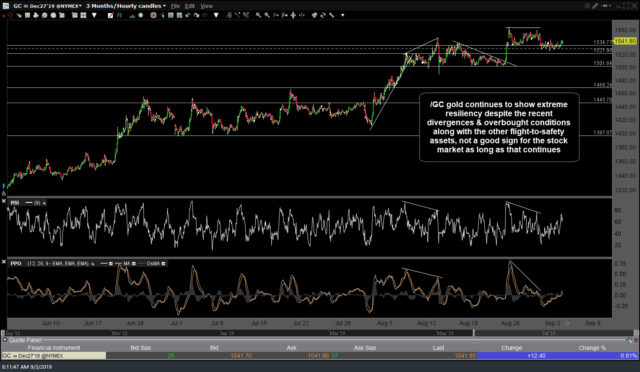The width and height of the screenshot is (640, 372).
Task: Click the wrench settings icon in the toolbar
Action: tap(331, 15)
